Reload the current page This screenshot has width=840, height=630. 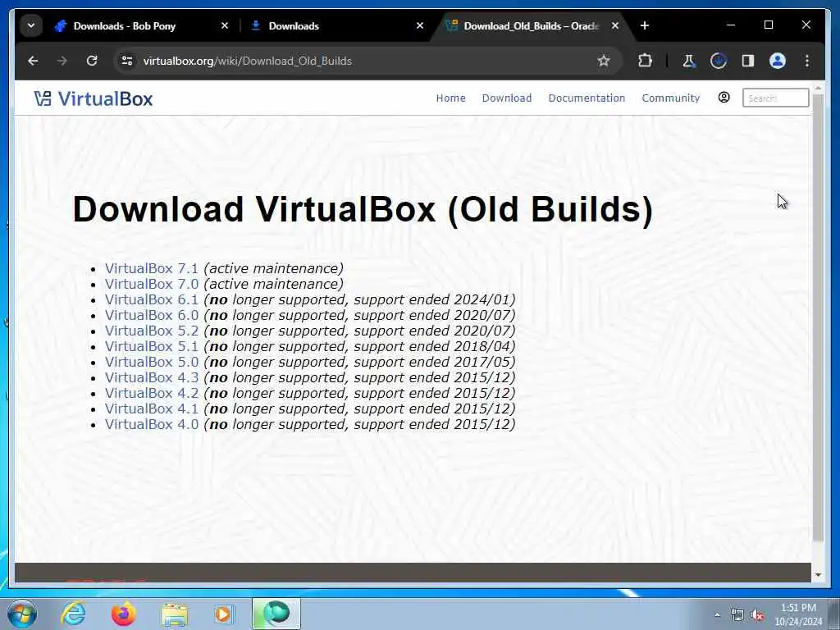click(x=92, y=61)
